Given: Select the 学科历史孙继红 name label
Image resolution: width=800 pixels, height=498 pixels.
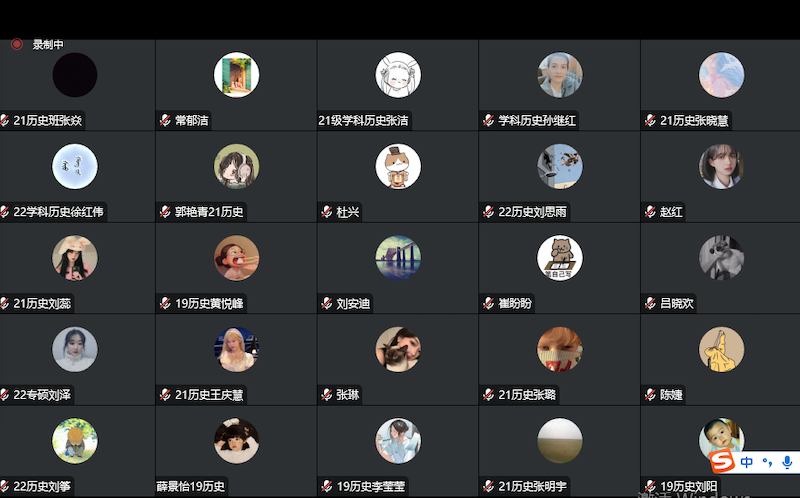Looking at the screenshot, I should (537, 120).
